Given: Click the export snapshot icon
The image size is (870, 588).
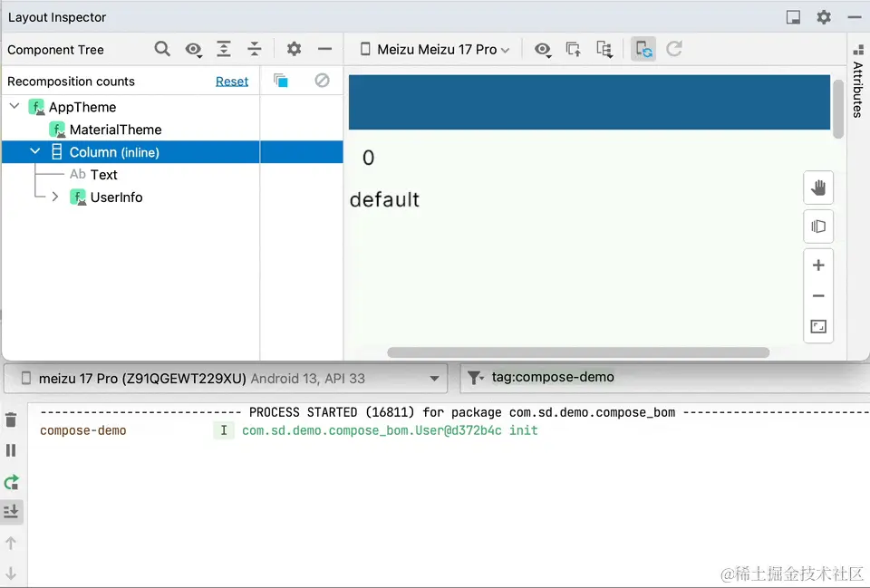Looking at the screenshot, I should pos(604,49).
